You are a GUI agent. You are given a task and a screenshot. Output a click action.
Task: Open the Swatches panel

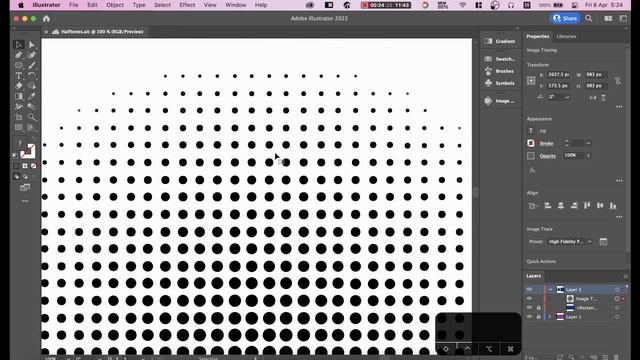pos(500,59)
